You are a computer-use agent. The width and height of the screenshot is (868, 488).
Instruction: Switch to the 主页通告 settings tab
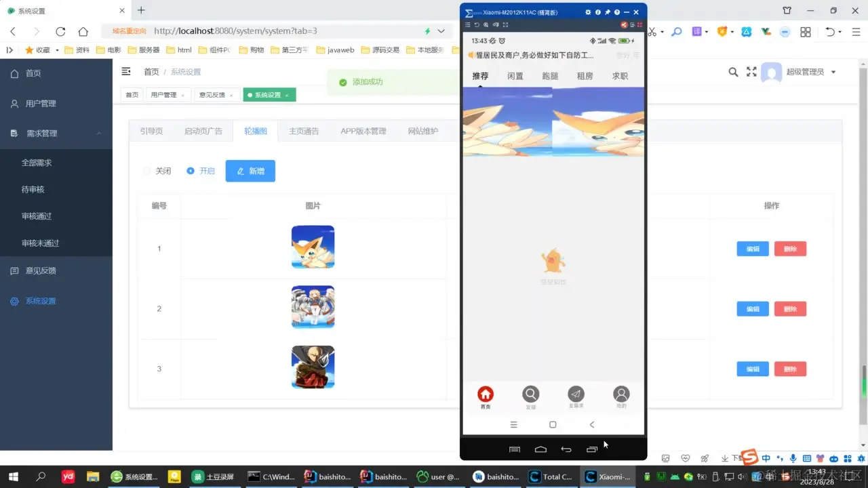pyautogui.click(x=304, y=131)
